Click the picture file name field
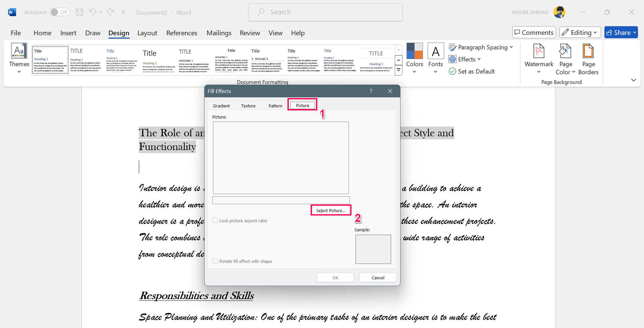This screenshot has height=328, width=644. pyautogui.click(x=281, y=200)
